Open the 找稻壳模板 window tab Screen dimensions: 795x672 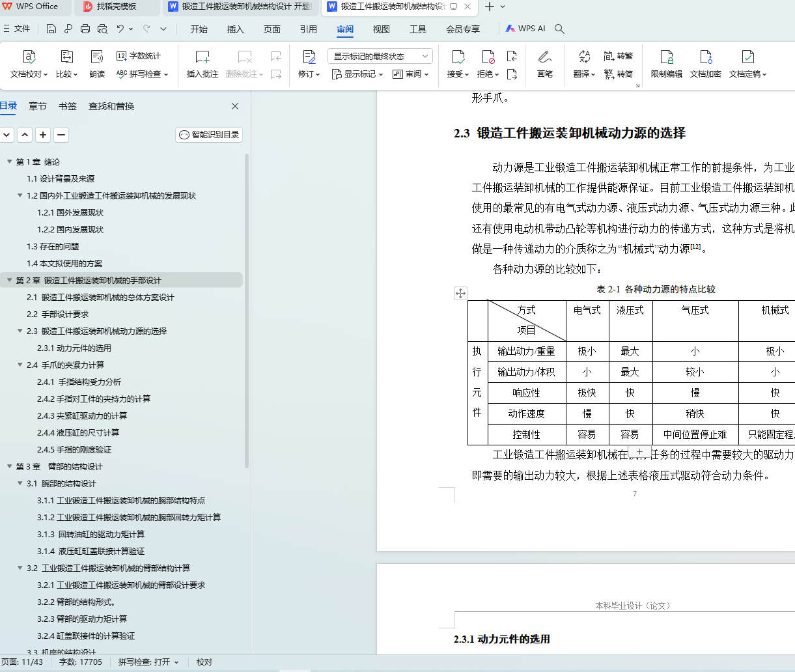(x=117, y=7)
